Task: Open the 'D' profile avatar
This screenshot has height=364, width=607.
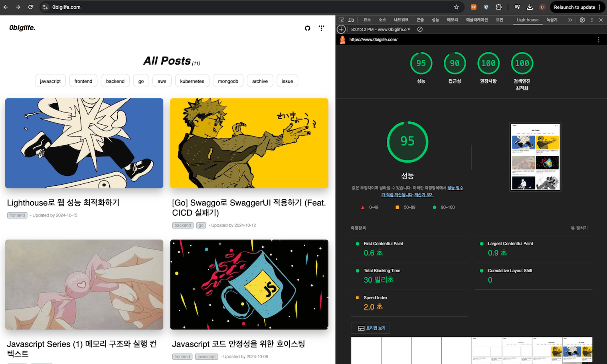Action: (x=542, y=7)
